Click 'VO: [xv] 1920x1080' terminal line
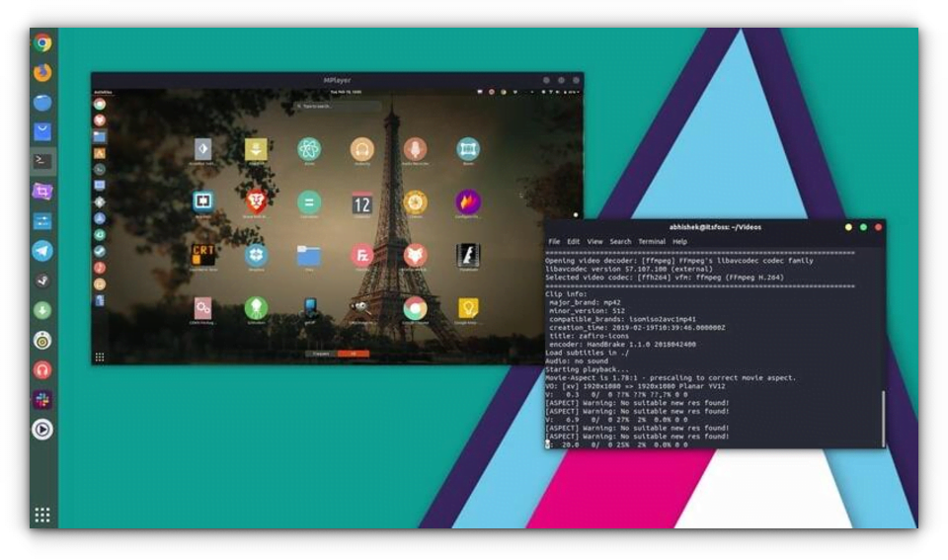This screenshot has height=560, width=948. pyautogui.click(x=635, y=386)
